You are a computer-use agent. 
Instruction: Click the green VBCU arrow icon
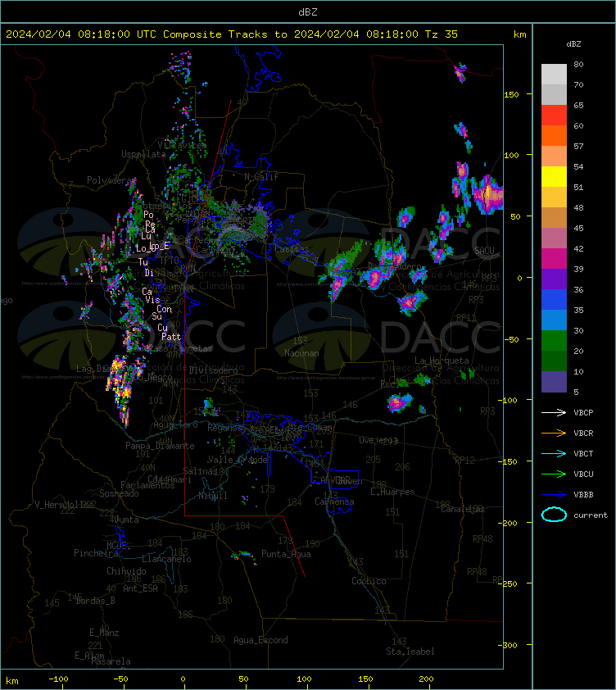(554, 474)
